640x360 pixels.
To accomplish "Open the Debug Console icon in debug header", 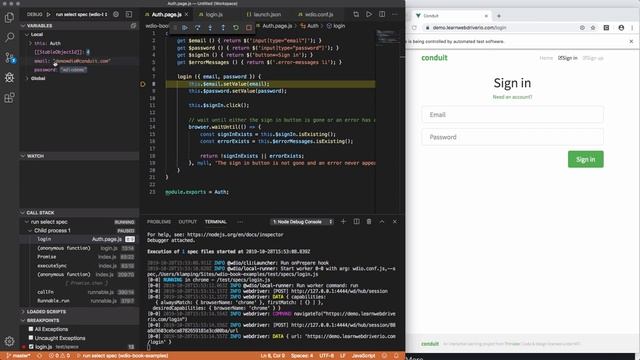I will coord(129,14).
